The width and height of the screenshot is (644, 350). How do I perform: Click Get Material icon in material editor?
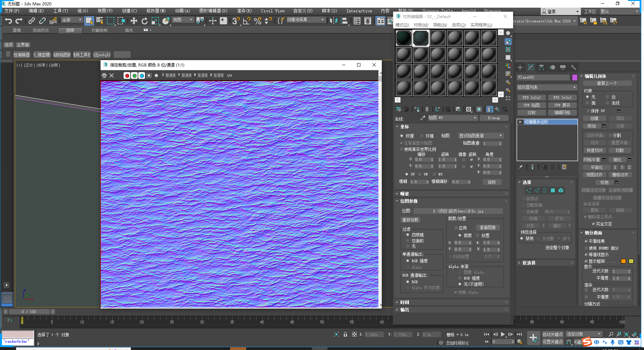coord(399,109)
